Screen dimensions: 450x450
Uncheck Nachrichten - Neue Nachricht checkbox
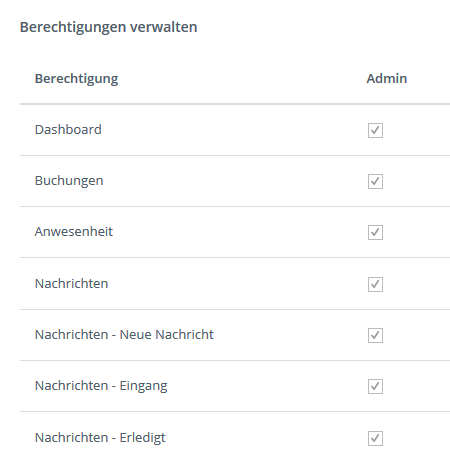click(x=375, y=335)
